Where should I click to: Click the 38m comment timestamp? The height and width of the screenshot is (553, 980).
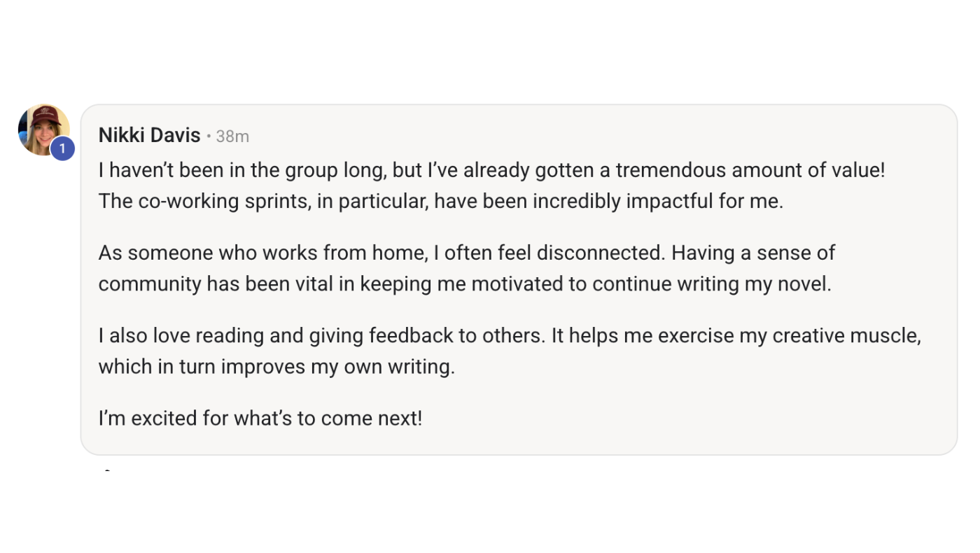[232, 136]
